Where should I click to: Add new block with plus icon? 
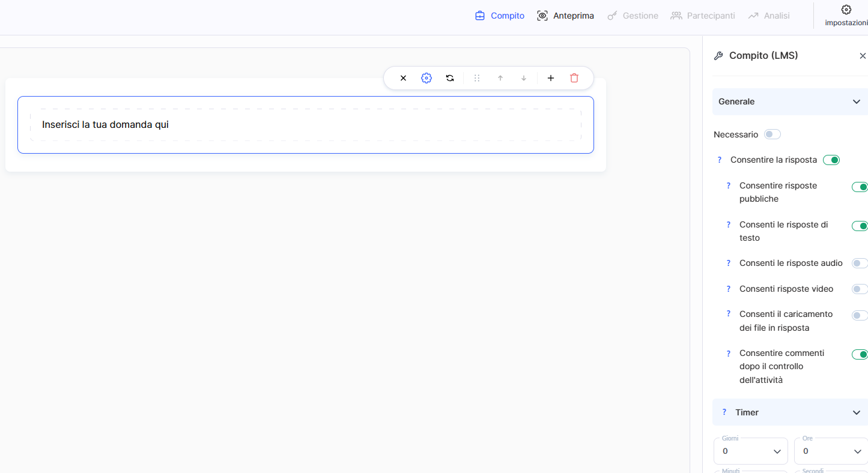click(551, 78)
